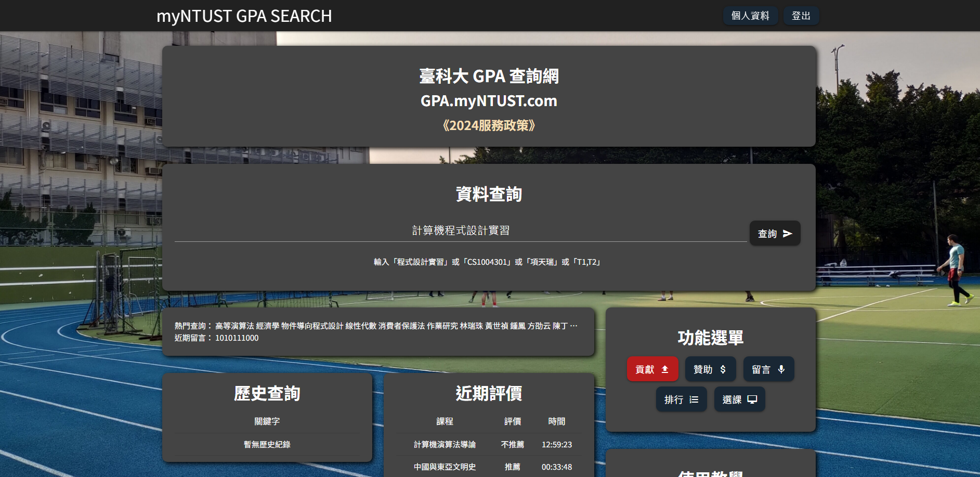Viewport: 980px width, 477px height.
Task: Select hot query 陳丁
Action: click(560, 326)
